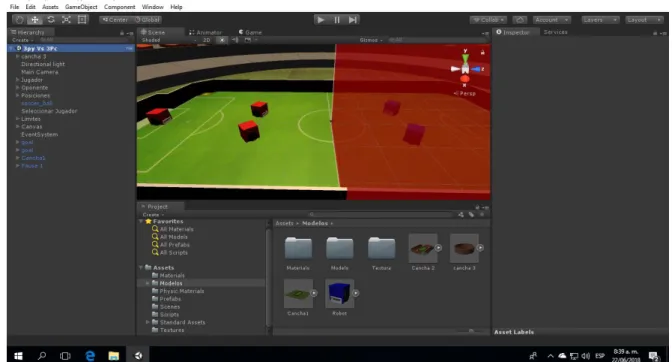
Task: Open the Gizmos dropdown
Action: 371,40
